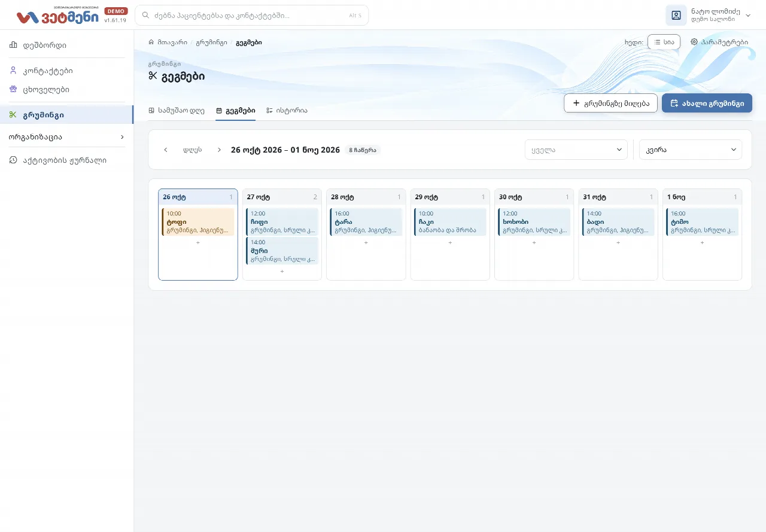Open the 12:00 ჩიფი appointment card
The width and height of the screenshot is (766, 532).
tap(282, 222)
